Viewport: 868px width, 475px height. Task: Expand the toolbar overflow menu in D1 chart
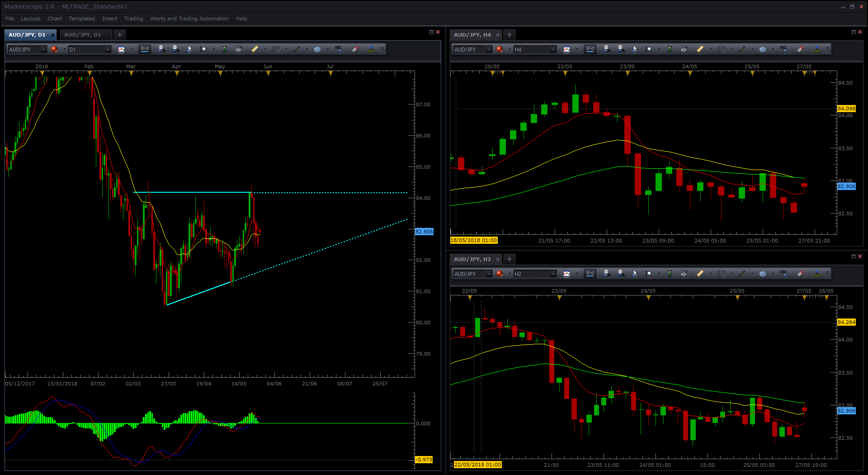pos(382,49)
